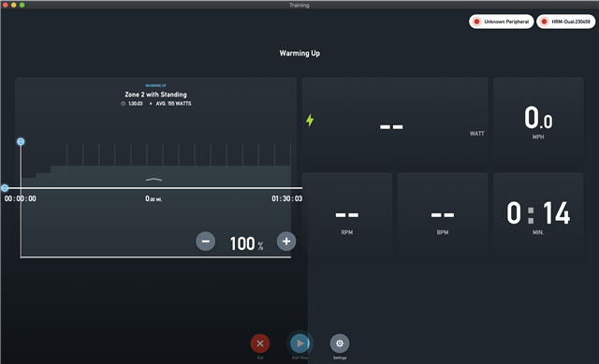599x364 pixels.
Task: Click the red Exit workout button
Action: [x=260, y=343]
